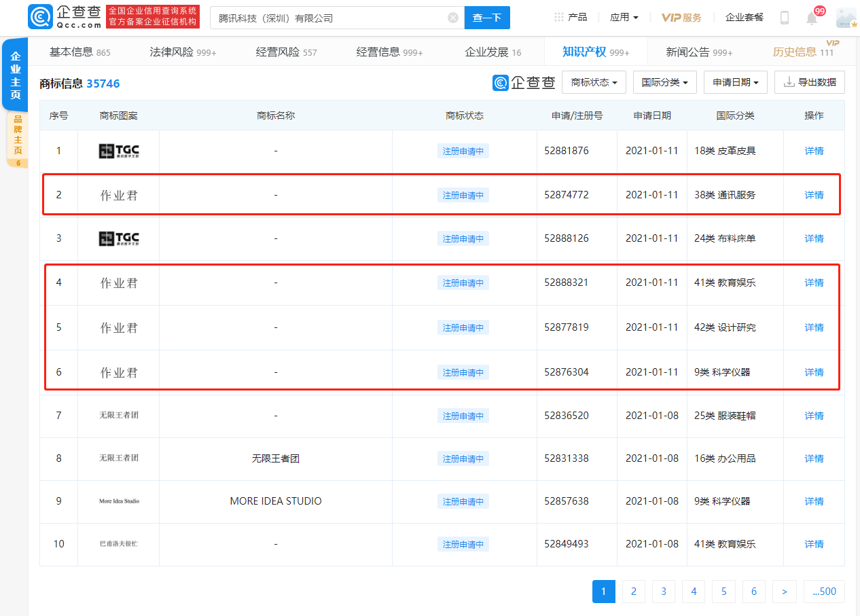Open 详情 for trademark 52876304

[x=814, y=372]
